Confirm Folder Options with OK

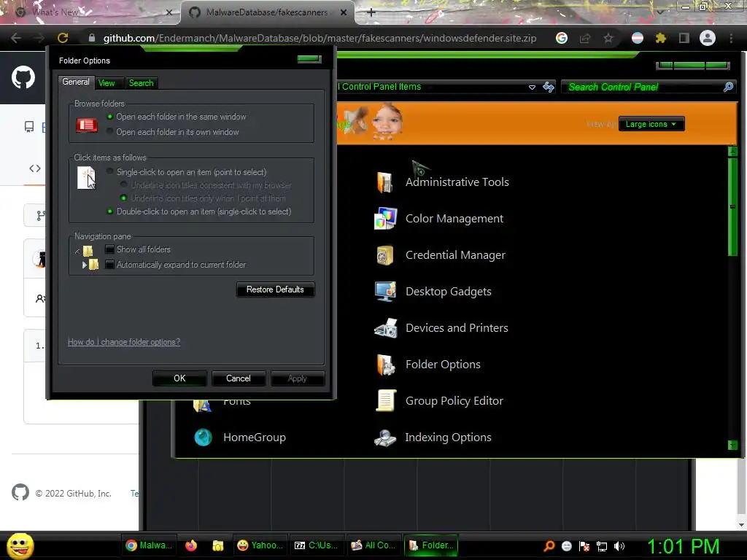tap(179, 378)
